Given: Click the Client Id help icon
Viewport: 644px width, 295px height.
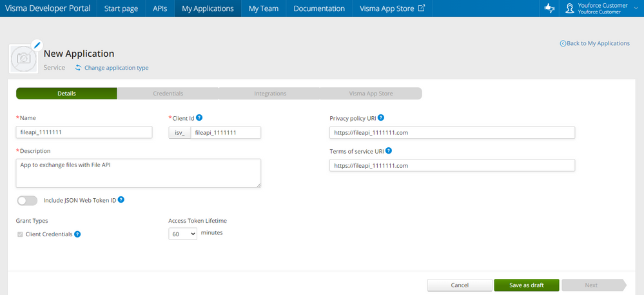Looking at the screenshot, I should [x=199, y=118].
